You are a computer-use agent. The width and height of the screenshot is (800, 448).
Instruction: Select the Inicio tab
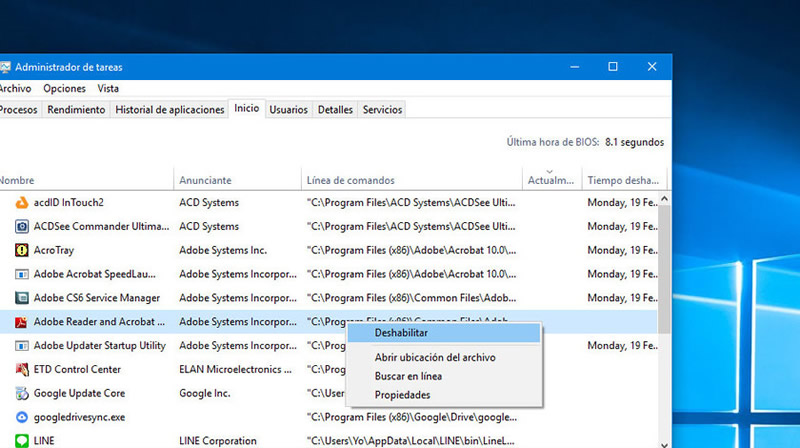(x=246, y=108)
